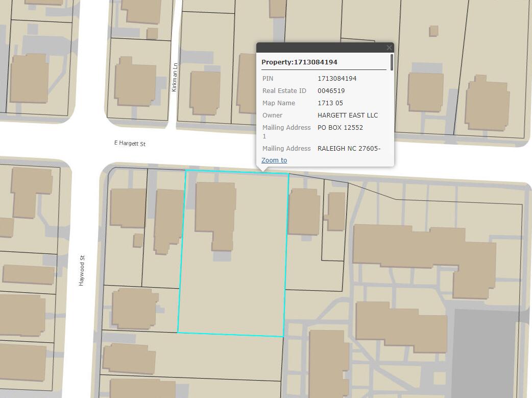Image resolution: width=532 pixels, height=398 pixels.
Task: Click the RALEIGH NC 27605- address text
Action: [349, 149]
